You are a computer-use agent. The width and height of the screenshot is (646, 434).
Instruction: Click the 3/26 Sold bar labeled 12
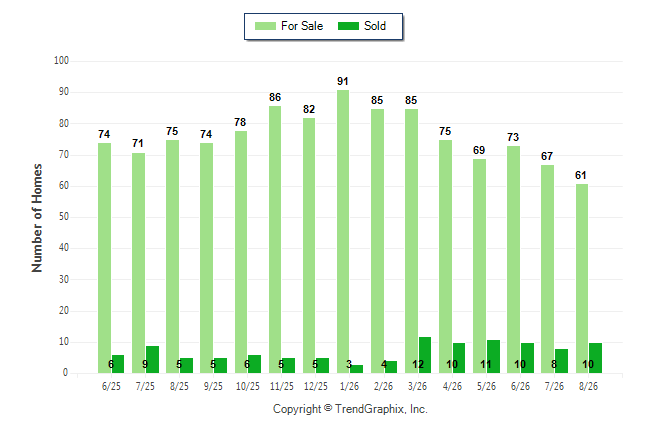tap(425, 355)
